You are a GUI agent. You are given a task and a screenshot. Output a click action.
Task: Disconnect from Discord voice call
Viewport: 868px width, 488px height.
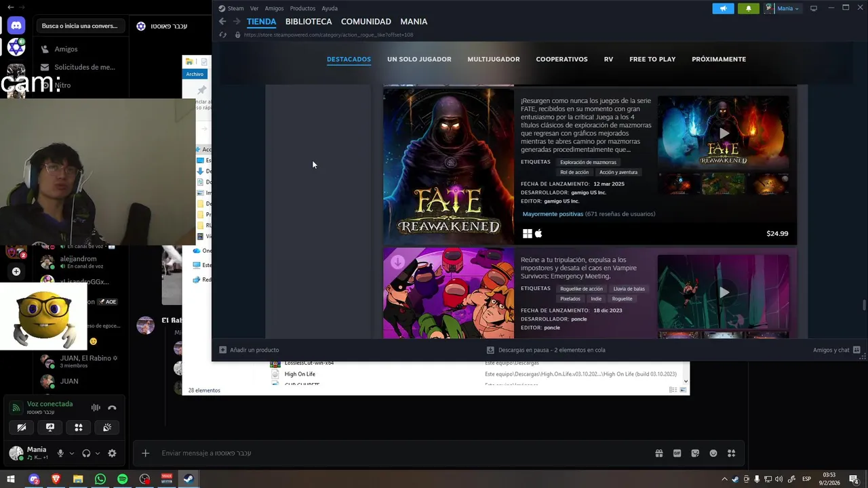point(112,407)
